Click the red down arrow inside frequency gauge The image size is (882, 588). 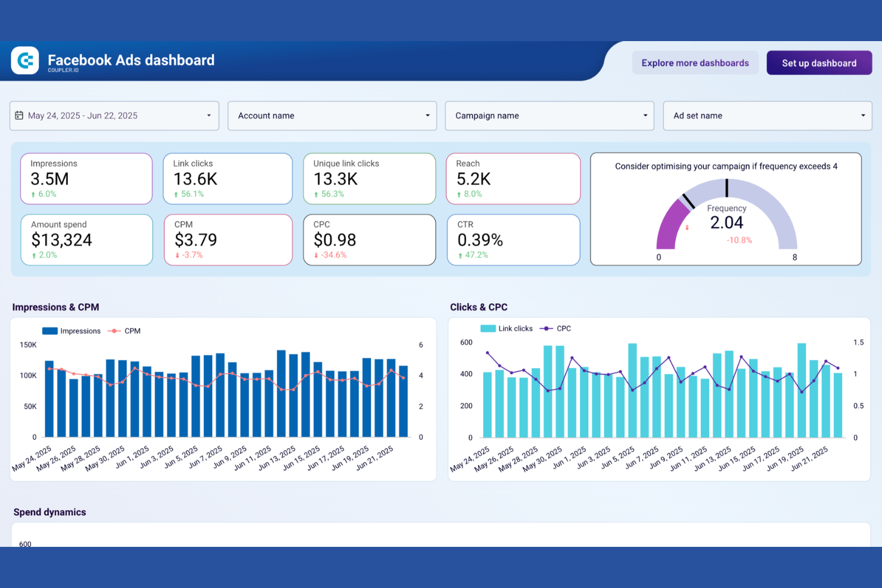tap(687, 228)
